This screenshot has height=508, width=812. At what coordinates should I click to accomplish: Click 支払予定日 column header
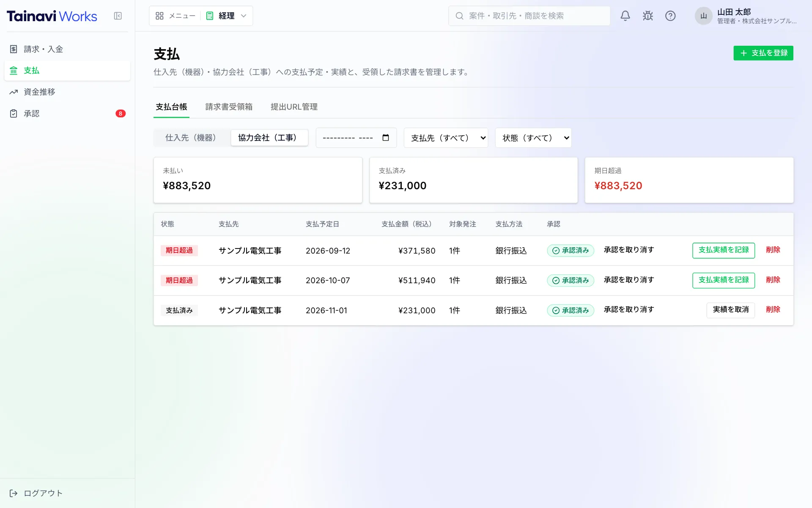point(322,224)
